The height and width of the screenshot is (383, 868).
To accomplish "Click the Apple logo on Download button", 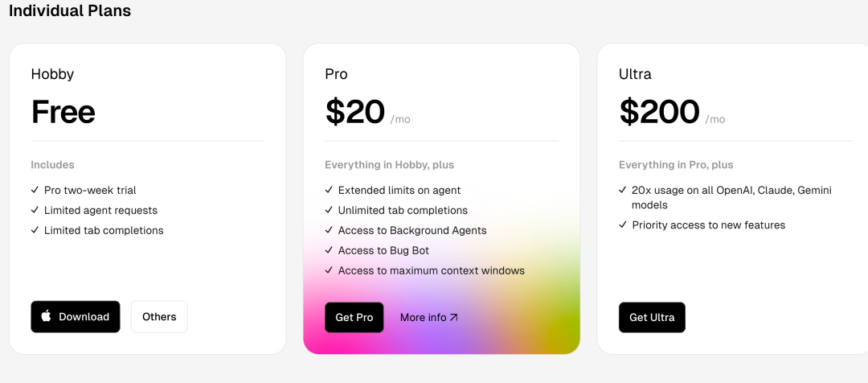I will [47, 316].
